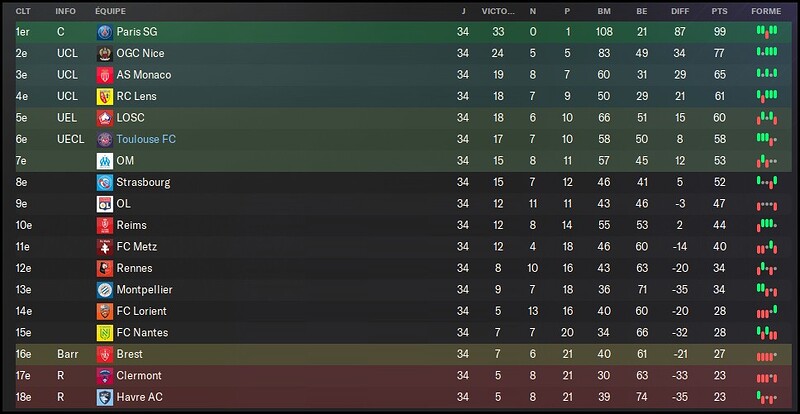This screenshot has height=414, width=800.
Task: Open the LOSC club badge icon
Action: [105, 118]
